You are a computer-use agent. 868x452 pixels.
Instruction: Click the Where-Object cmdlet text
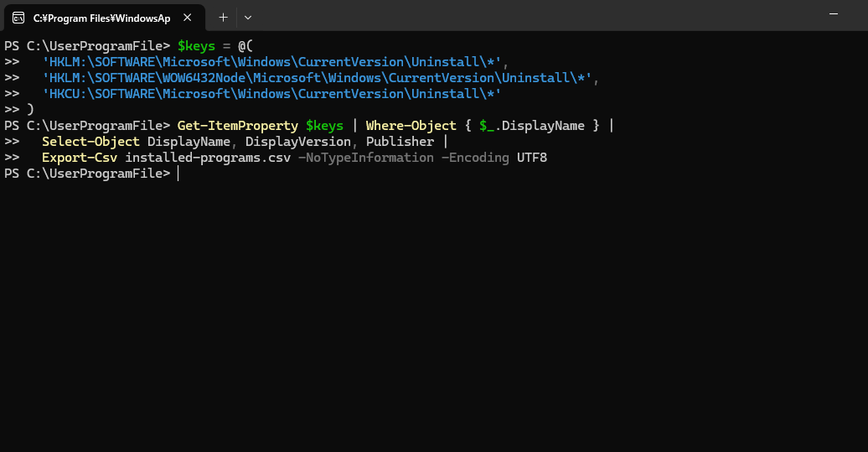pyautogui.click(x=411, y=126)
